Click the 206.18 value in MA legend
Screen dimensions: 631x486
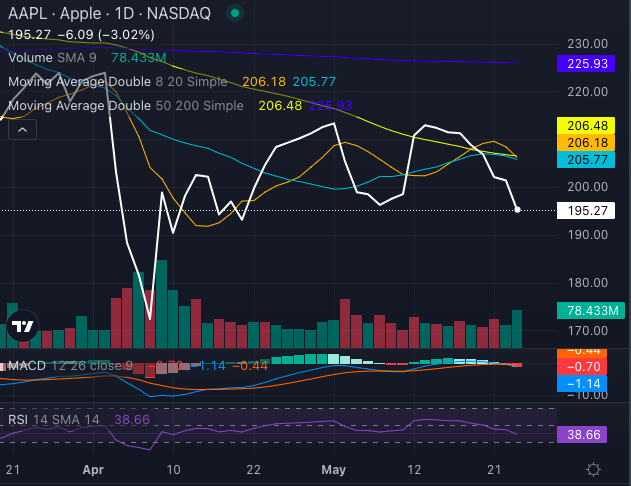264,82
